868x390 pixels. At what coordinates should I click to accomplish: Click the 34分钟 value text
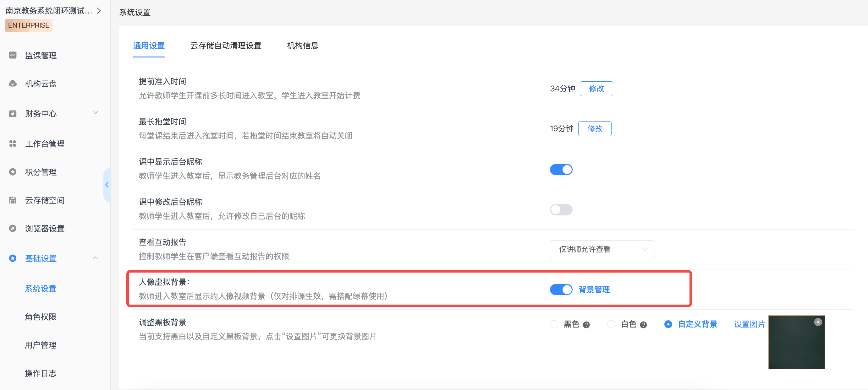(563, 89)
